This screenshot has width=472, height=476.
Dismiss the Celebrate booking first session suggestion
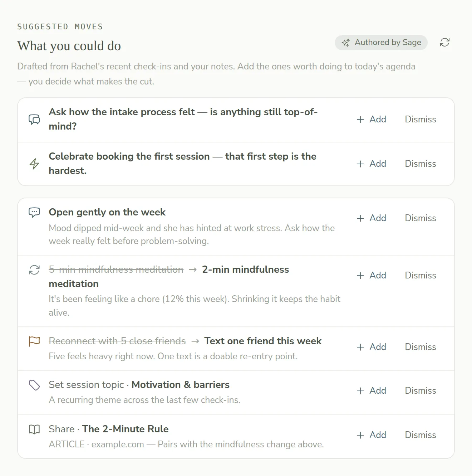pyautogui.click(x=420, y=164)
